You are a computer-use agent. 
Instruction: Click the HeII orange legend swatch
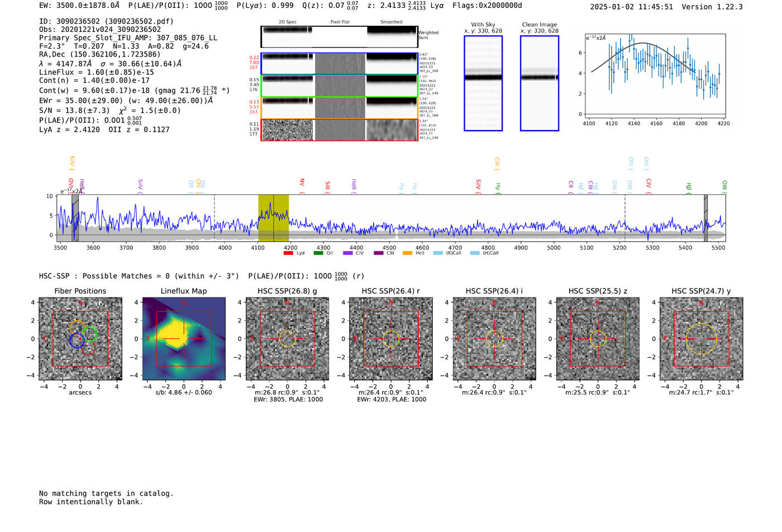pos(408,253)
